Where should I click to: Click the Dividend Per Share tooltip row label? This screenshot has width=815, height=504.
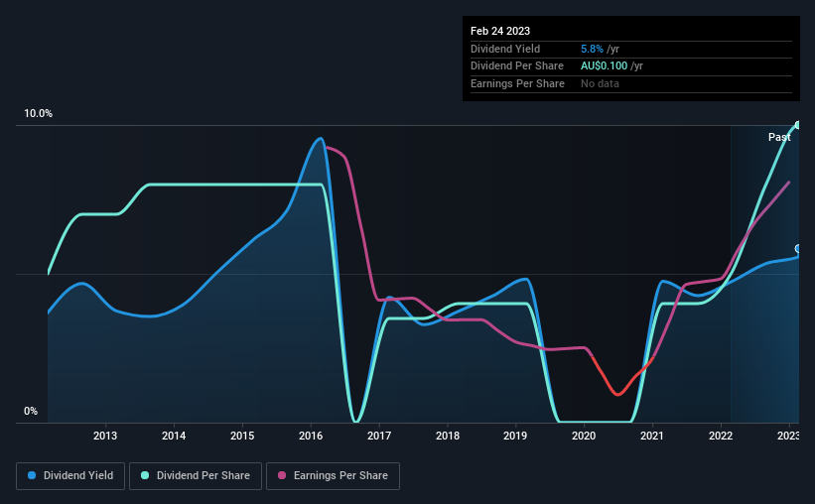(x=516, y=66)
